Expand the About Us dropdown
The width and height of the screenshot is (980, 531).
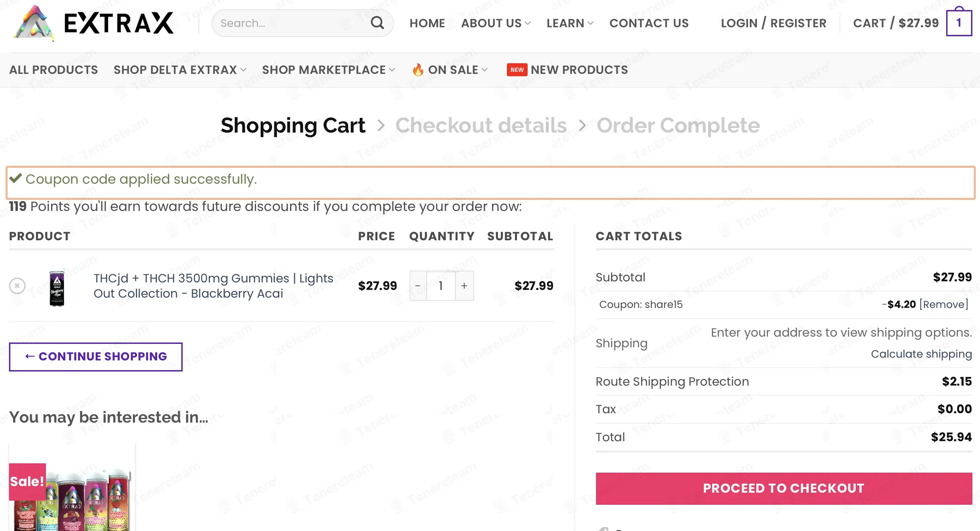[496, 23]
